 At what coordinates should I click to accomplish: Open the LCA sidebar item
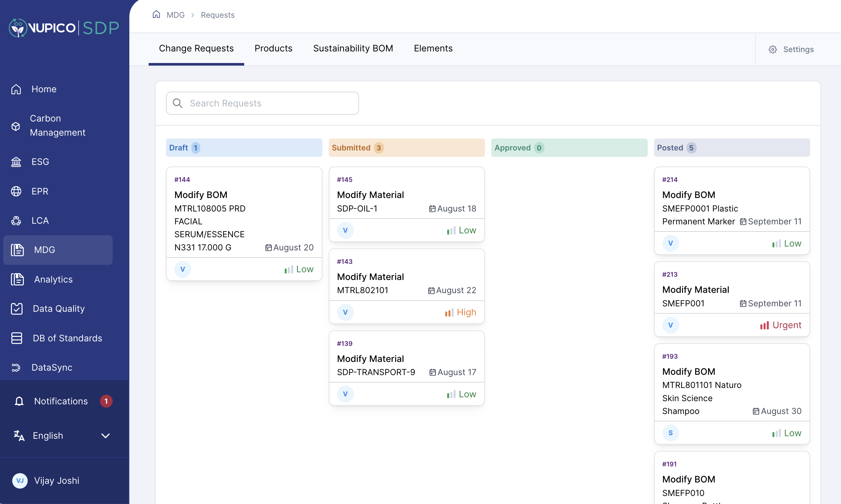58,221
